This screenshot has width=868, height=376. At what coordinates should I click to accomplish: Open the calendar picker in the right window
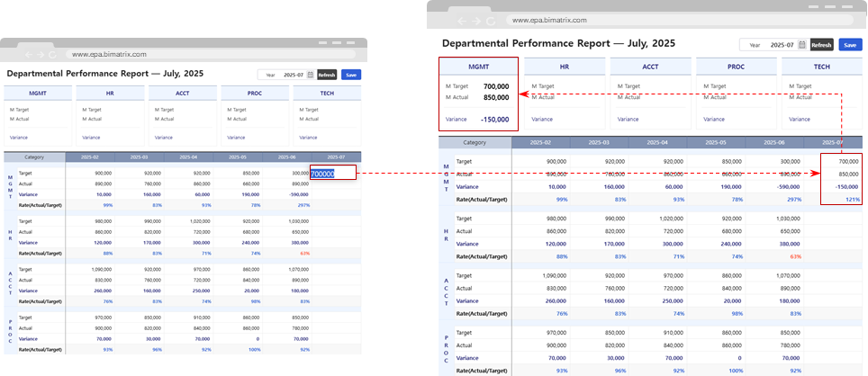click(801, 44)
